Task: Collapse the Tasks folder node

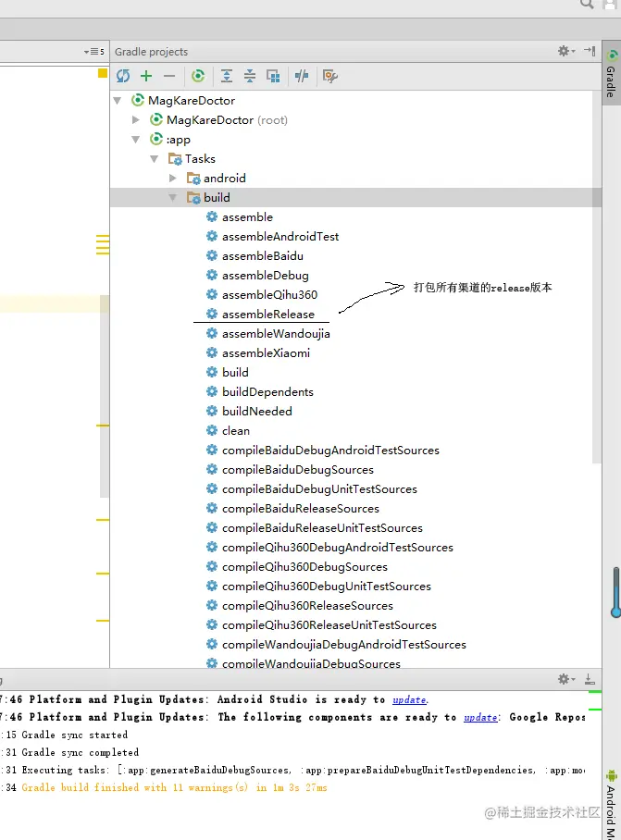Action: pyautogui.click(x=155, y=158)
